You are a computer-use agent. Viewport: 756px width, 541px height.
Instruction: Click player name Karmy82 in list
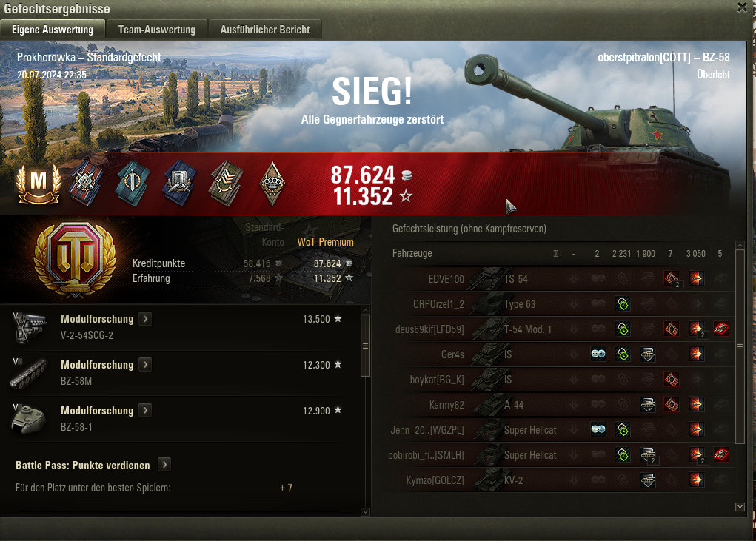click(446, 405)
